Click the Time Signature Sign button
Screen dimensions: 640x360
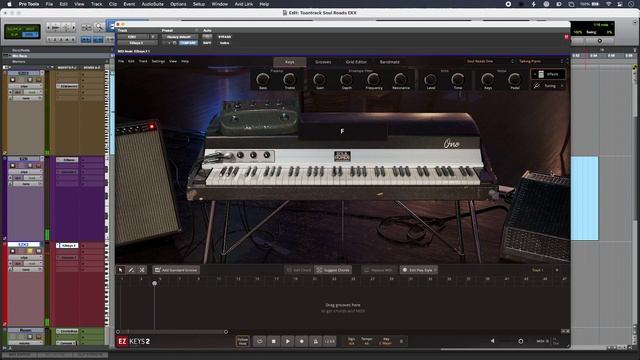(x=351, y=341)
